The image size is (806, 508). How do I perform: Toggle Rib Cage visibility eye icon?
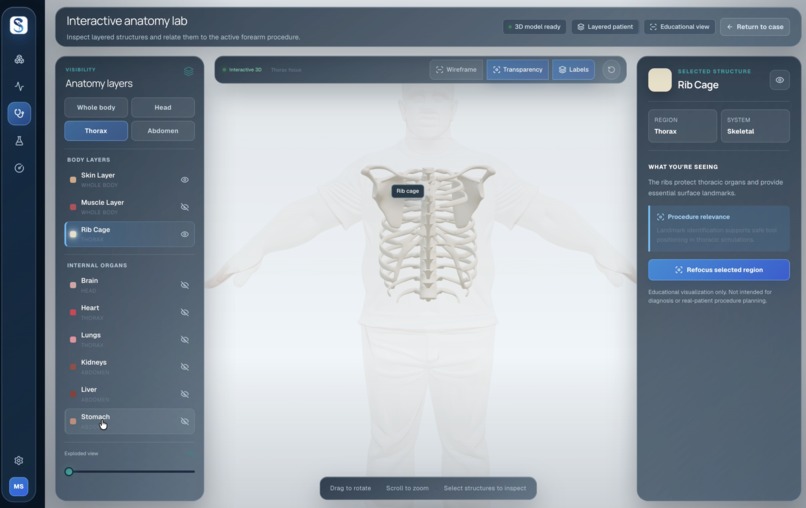[x=185, y=234]
